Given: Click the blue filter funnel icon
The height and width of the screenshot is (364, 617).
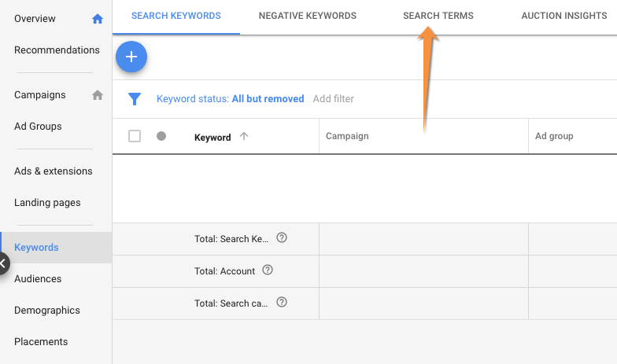Looking at the screenshot, I should (x=135, y=99).
